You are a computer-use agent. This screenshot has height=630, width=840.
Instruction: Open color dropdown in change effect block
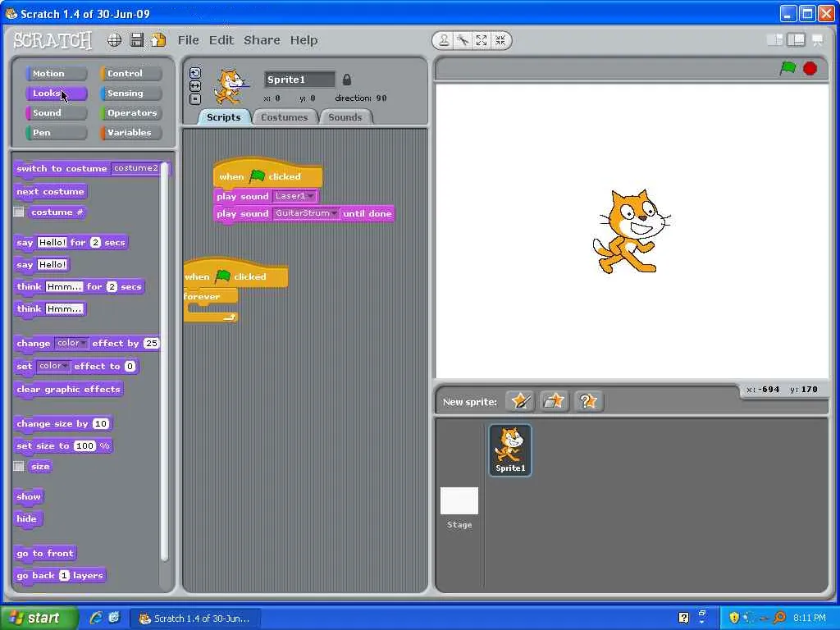(71, 343)
